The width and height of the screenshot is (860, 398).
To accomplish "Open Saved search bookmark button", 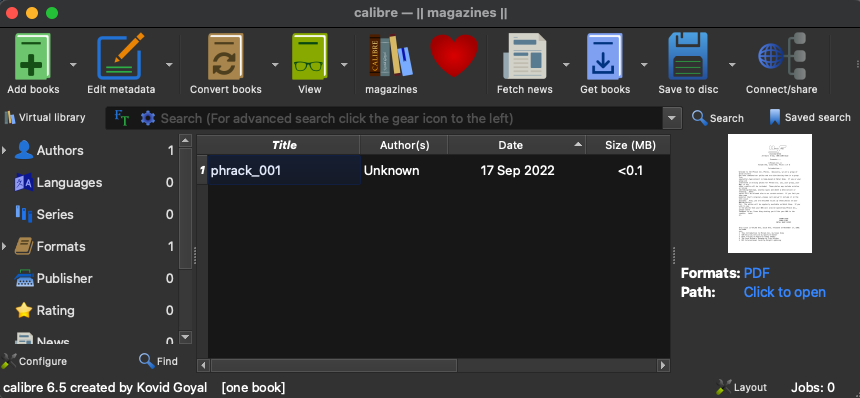I will [810, 117].
